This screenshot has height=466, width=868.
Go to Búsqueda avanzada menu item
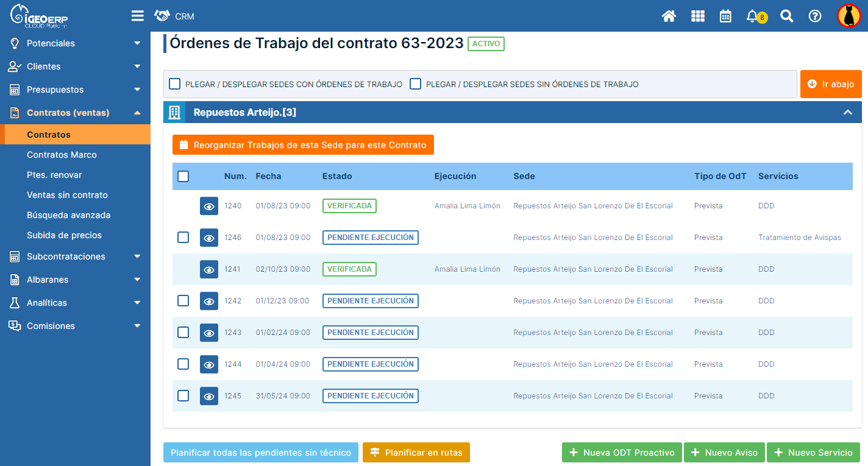68,215
